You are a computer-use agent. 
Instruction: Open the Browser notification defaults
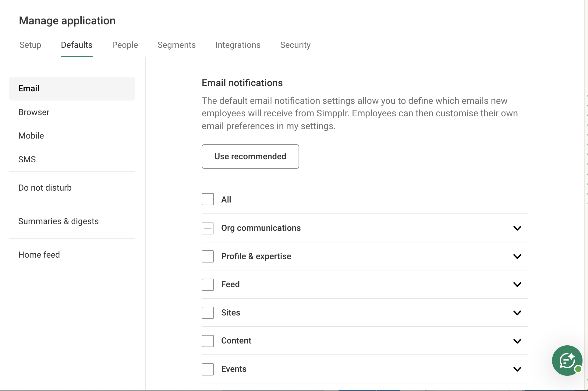pos(34,112)
